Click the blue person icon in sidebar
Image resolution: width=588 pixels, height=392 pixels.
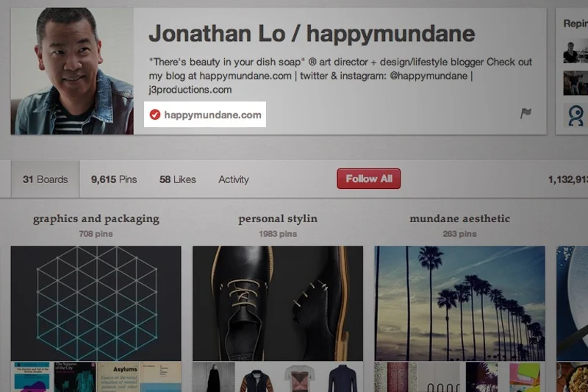click(576, 115)
